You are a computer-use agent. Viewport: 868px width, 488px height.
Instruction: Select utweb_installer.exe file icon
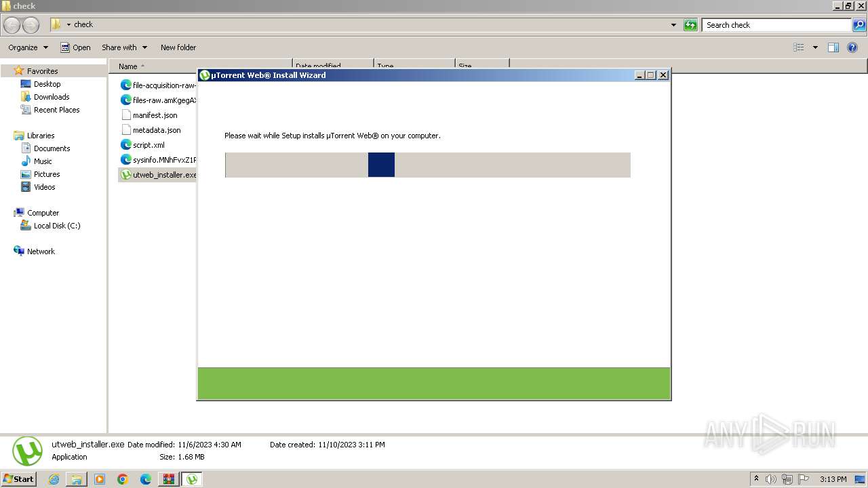pos(125,175)
